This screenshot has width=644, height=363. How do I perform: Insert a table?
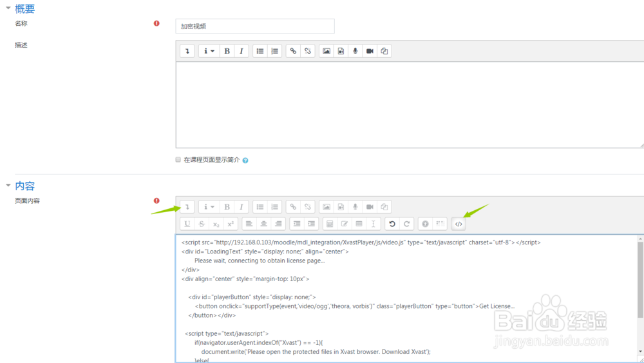point(359,224)
